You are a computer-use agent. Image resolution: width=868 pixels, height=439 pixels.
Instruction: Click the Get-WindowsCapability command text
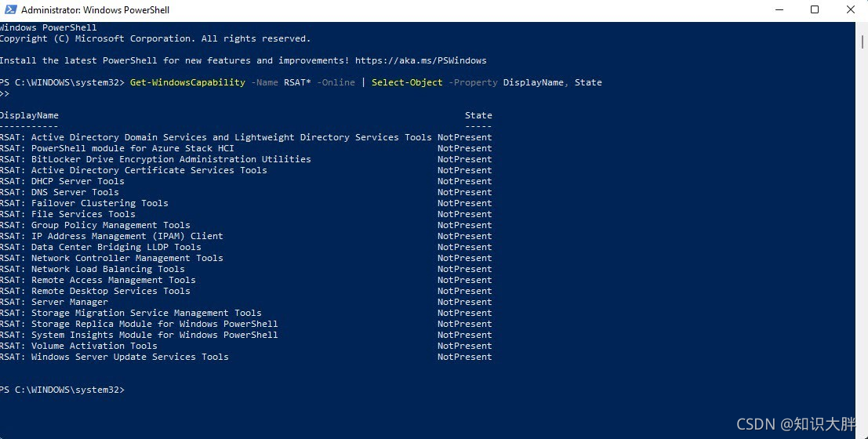click(x=187, y=82)
